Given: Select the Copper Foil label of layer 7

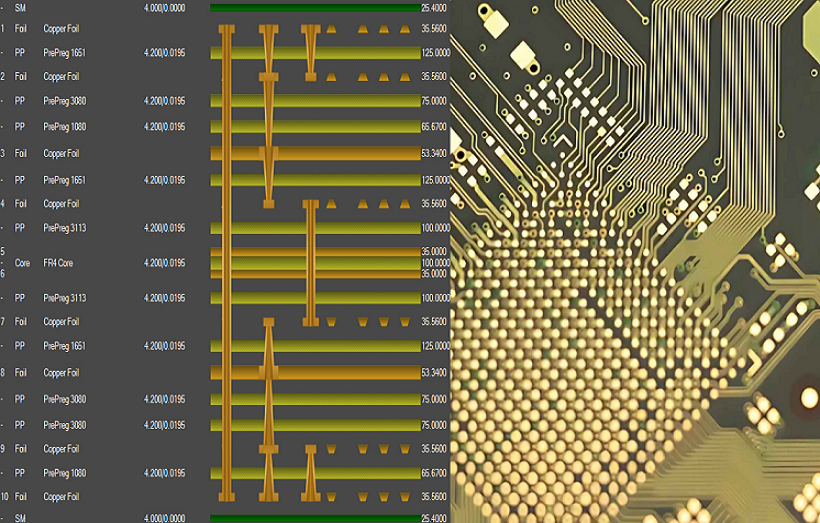Looking at the screenshot, I should (x=61, y=322).
